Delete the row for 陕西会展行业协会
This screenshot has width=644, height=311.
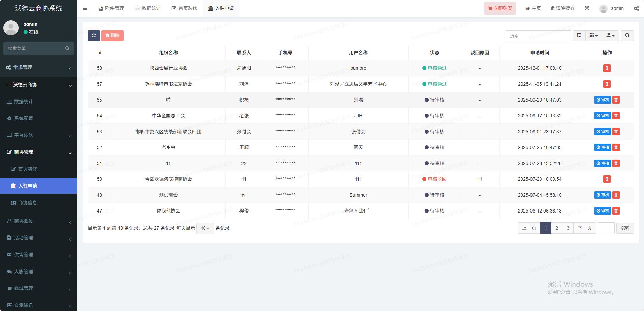click(607, 68)
